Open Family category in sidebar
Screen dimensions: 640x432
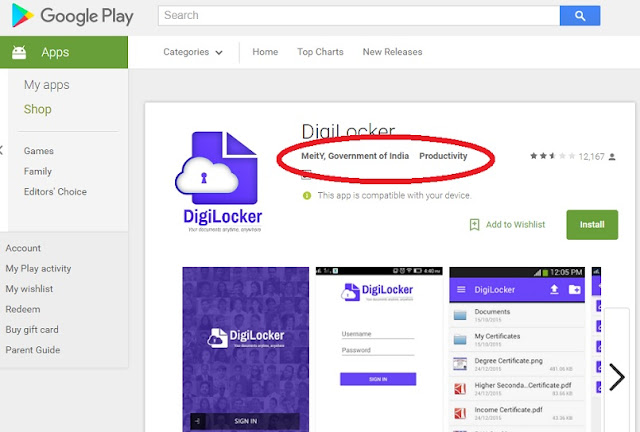(x=38, y=171)
